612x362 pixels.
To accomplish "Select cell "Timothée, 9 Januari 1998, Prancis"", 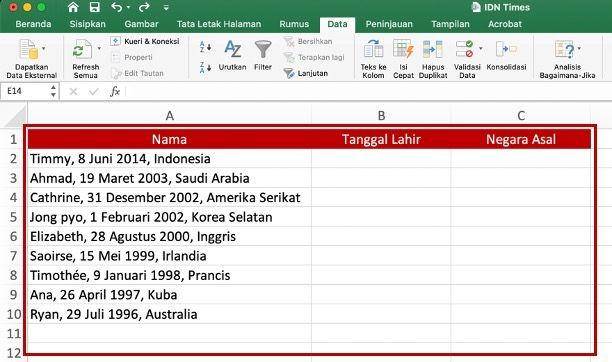I will (x=169, y=276).
